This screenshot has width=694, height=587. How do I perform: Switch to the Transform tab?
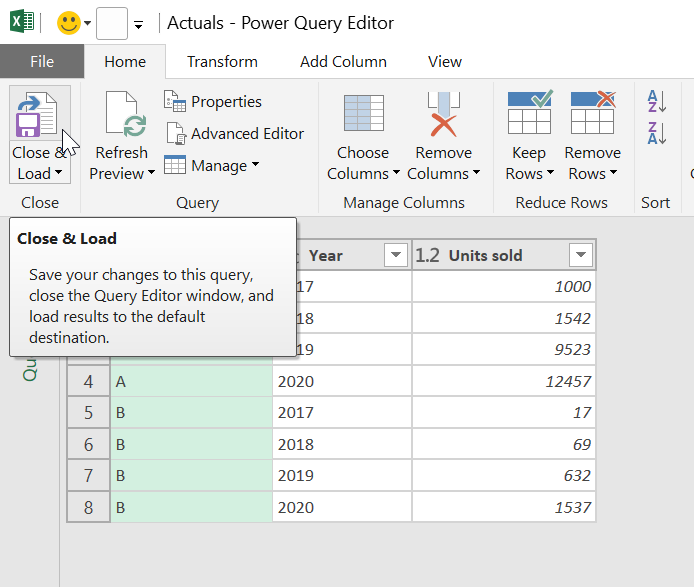click(222, 62)
